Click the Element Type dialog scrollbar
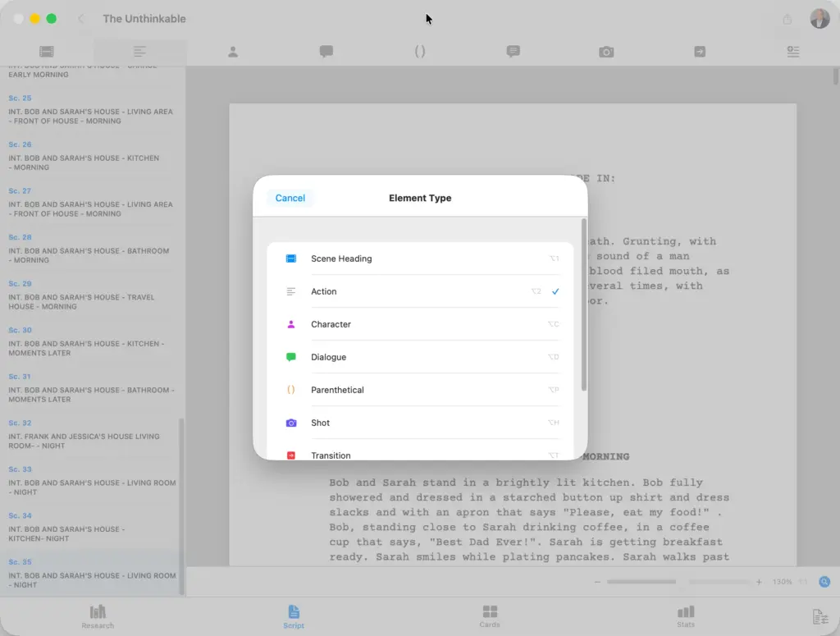The width and height of the screenshot is (840, 636). pos(584,304)
